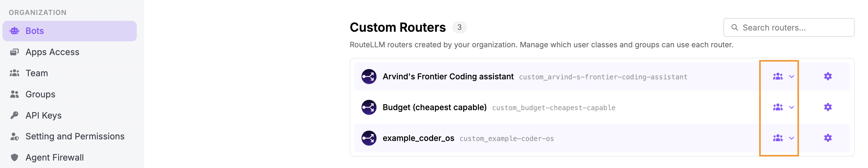Open settings gear for Arvind's Frontier Coding assistant
868x168 pixels.
click(x=828, y=77)
